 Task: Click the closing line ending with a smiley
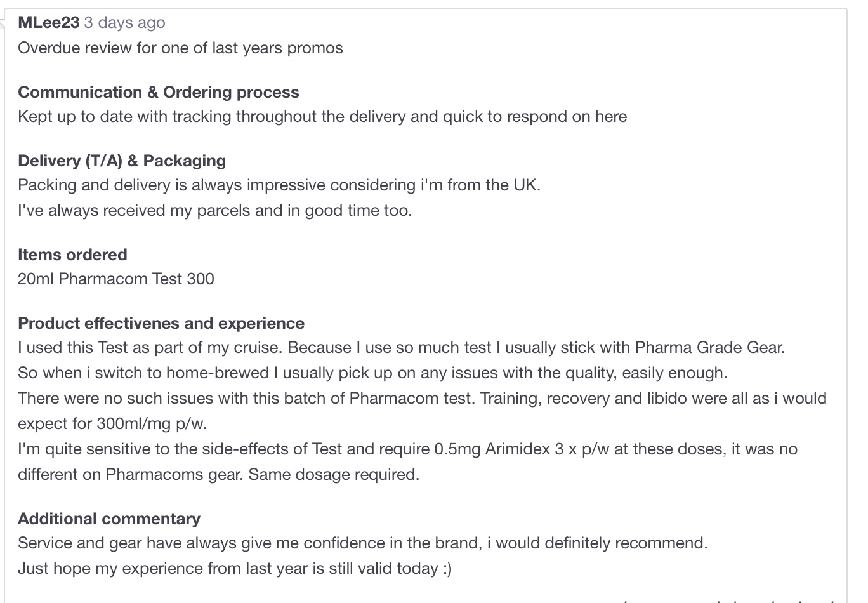(x=234, y=568)
